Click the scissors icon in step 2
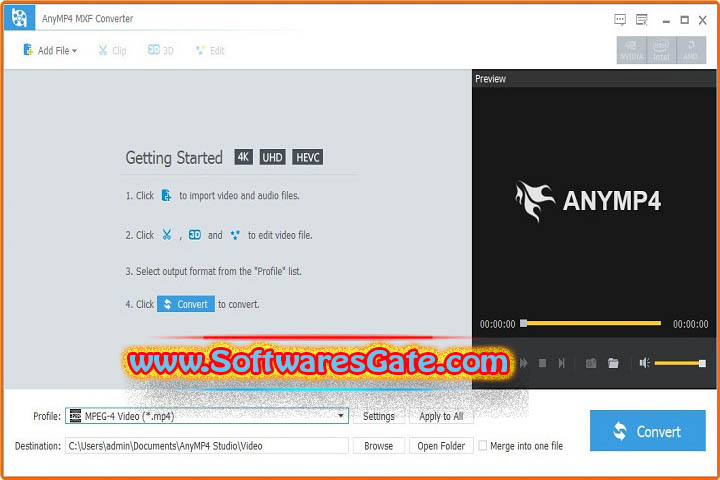 point(166,235)
